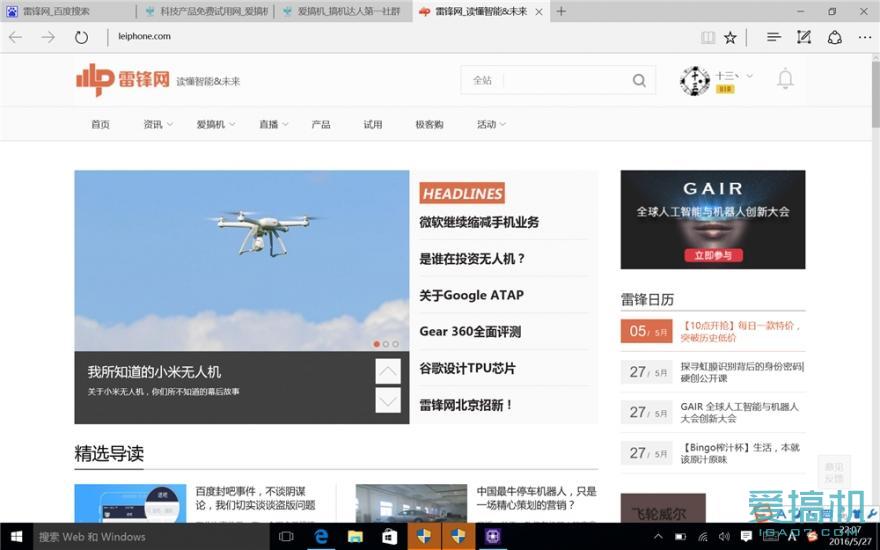Click 立即参与 on GAIR banner
This screenshot has height=550, width=880.
coord(713,255)
